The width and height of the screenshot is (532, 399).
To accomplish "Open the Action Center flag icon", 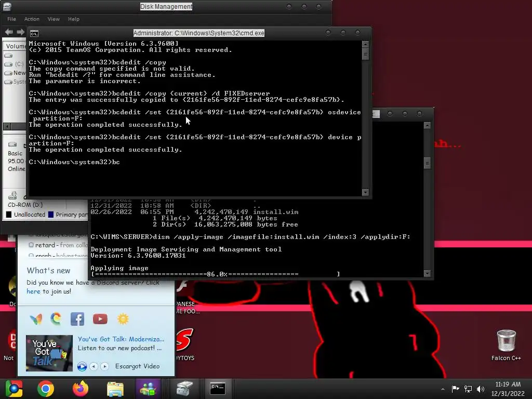I will (455, 389).
